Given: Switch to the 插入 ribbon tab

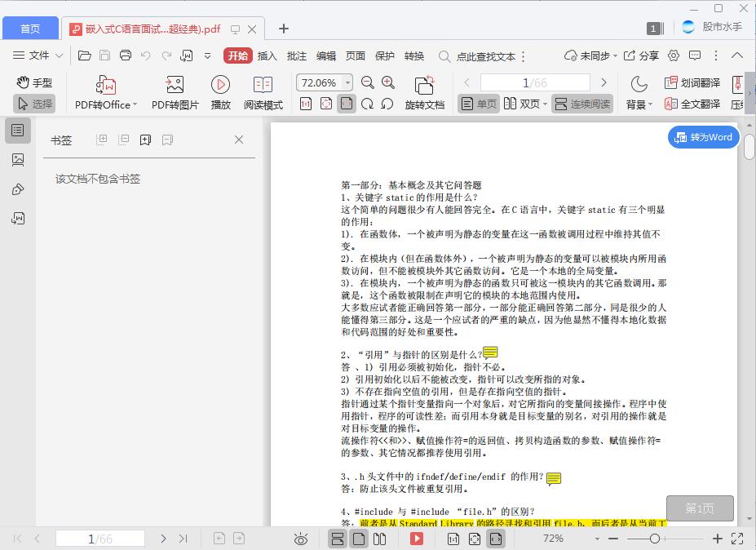Looking at the screenshot, I should click(265, 56).
